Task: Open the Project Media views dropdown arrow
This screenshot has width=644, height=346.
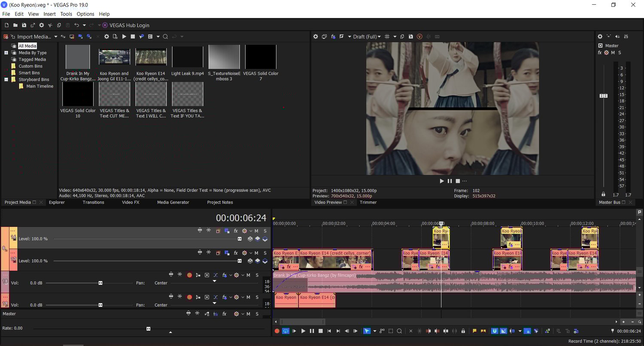Action: tap(158, 36)
